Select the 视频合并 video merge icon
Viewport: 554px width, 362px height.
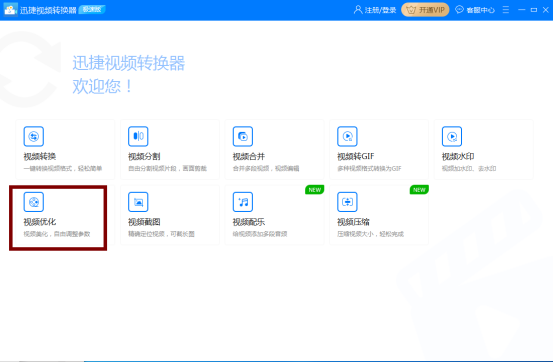pos(243,136)
